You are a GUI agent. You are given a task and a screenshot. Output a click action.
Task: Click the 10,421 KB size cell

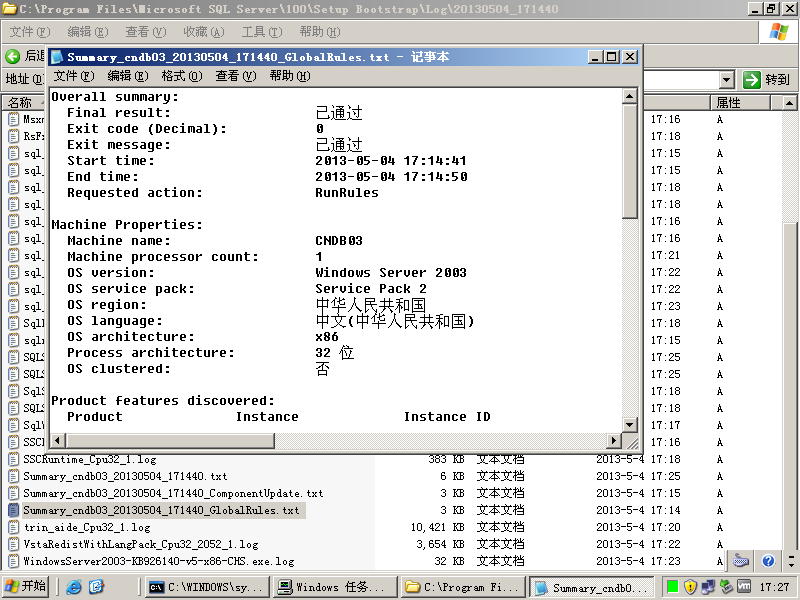(x=437, y=528)
